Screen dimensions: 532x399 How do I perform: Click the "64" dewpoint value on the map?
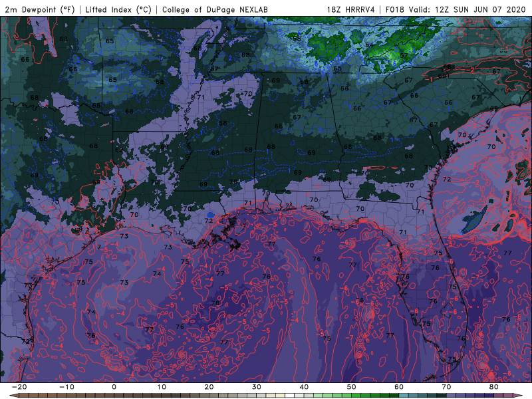point(369,45)
